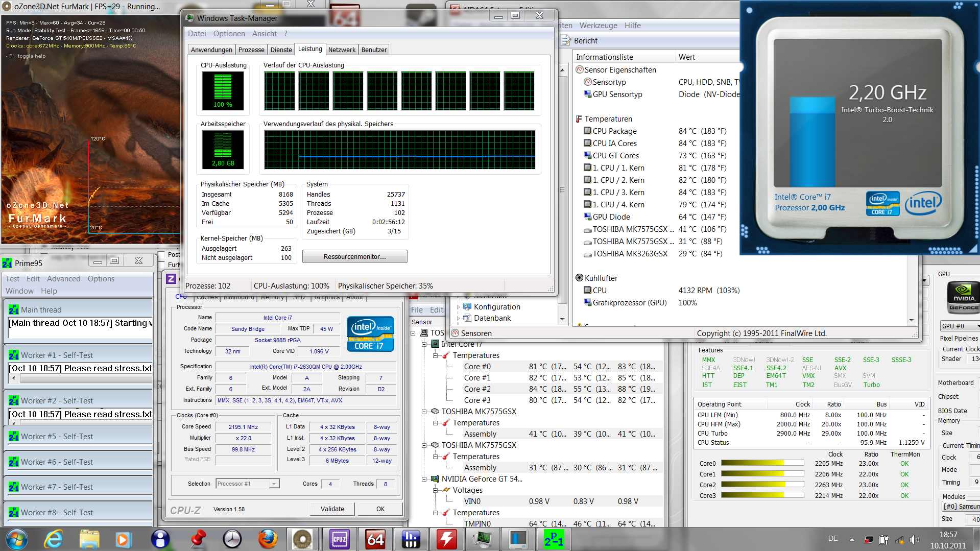This screenshot has height=551, width=980.
Task: Open Benutzer tab in Task Manager
Action: (374, 50)
